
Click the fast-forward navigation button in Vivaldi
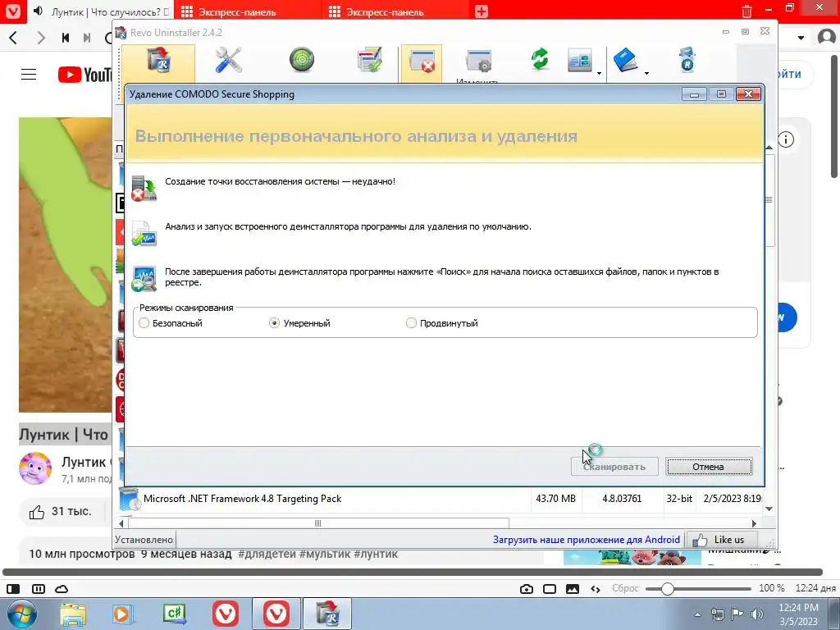[87, 38]
